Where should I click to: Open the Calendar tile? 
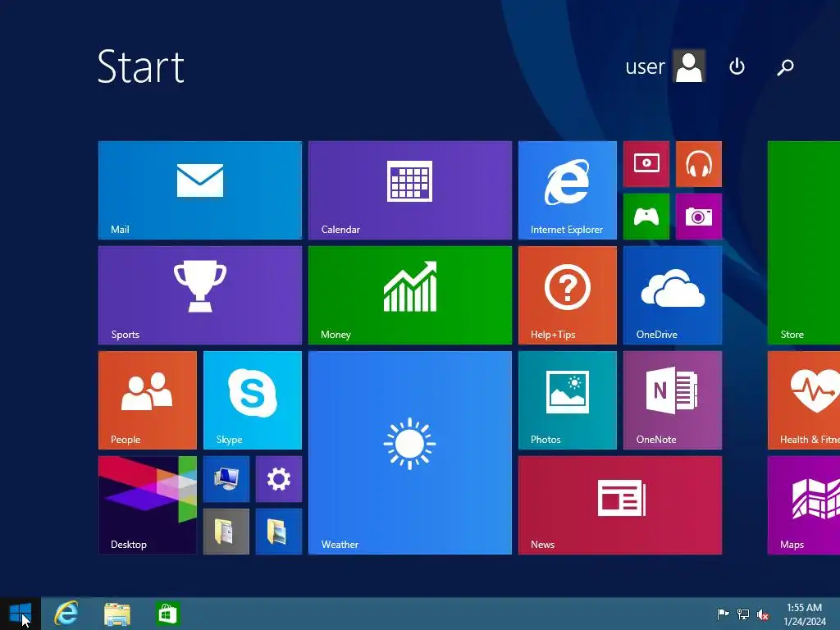click(x=410, y=190)
